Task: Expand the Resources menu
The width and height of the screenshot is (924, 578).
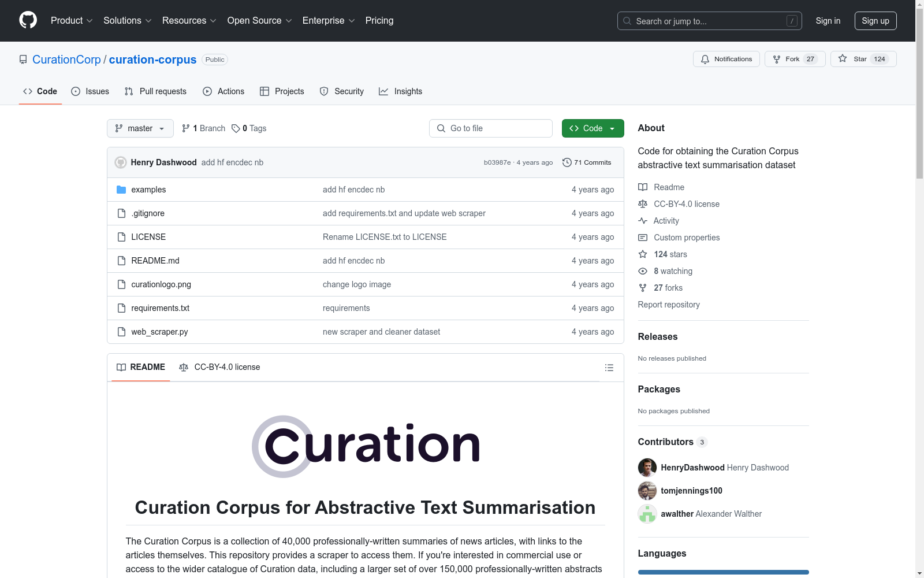Action: point(189,21)
